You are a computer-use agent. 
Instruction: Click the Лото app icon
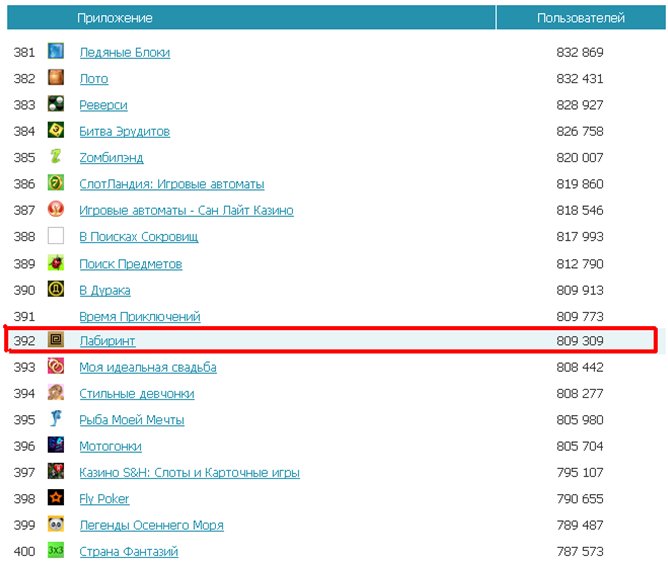[x=56, y=78]
